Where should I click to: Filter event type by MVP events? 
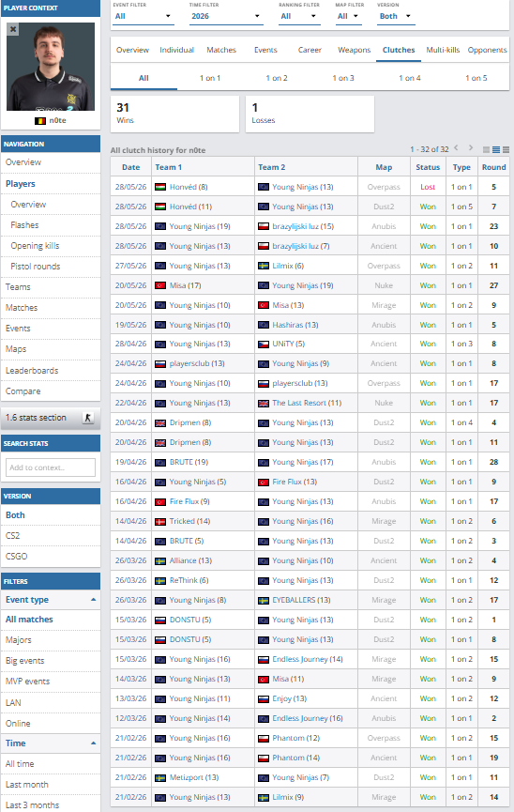pos(51,682)
